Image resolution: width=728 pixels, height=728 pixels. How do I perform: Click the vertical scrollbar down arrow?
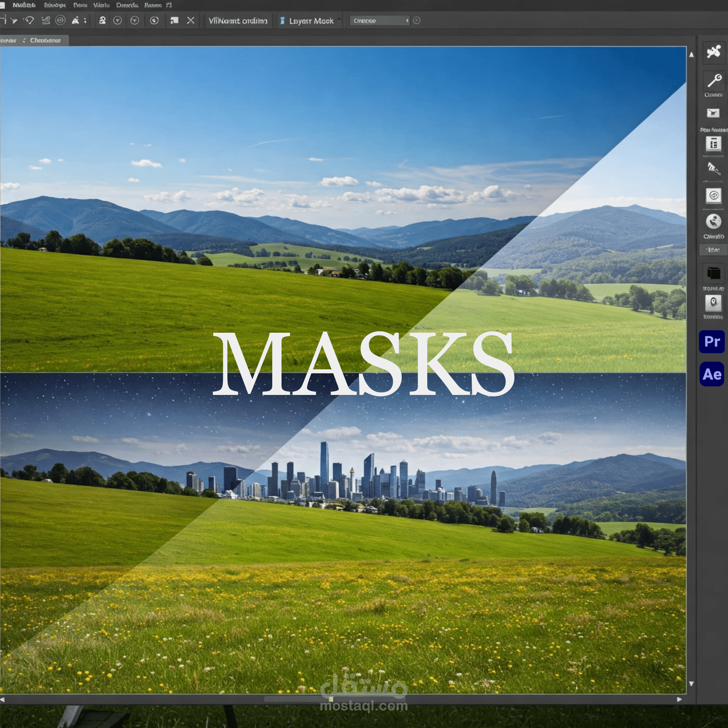tap(691, 684)
